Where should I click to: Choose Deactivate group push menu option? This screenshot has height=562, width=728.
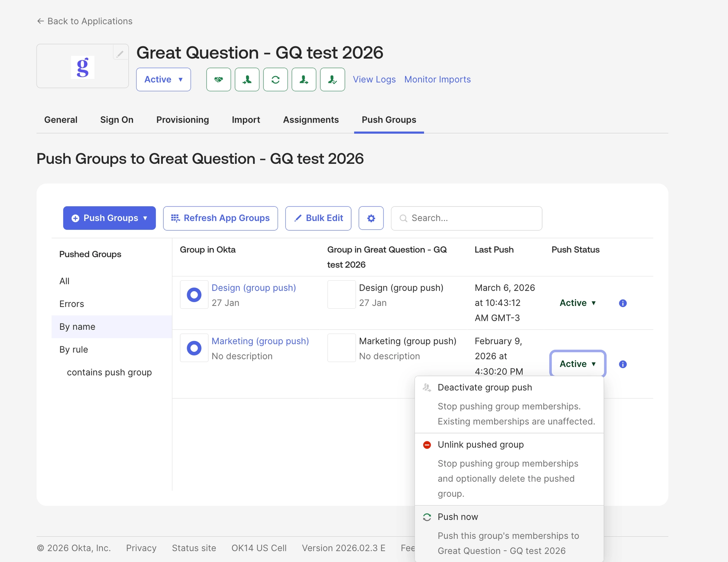pos(485,388)
